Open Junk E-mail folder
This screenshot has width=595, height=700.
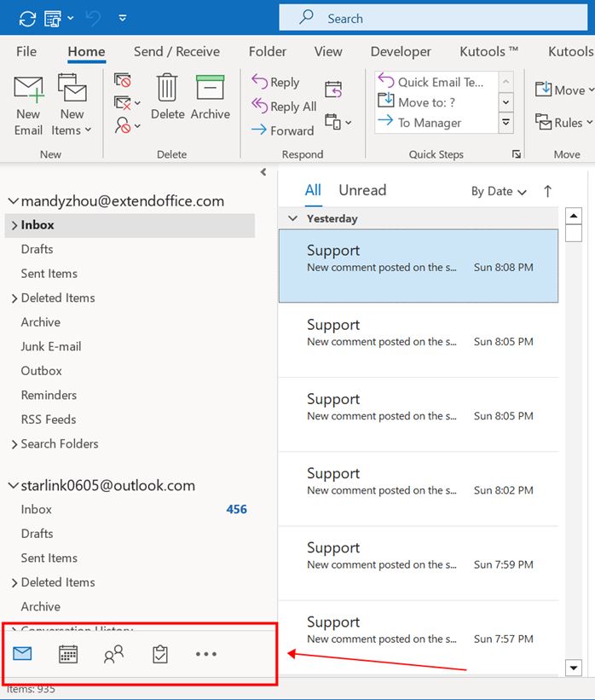pos(51,346)
